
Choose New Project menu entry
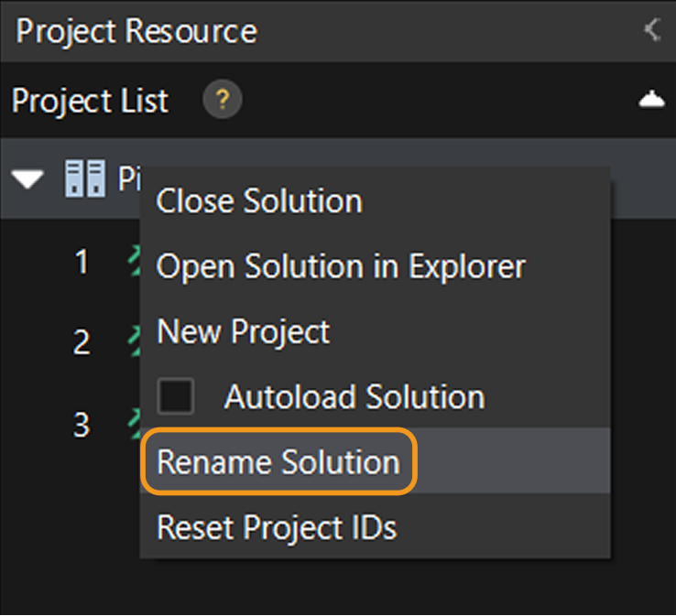pyautogui.click(x=244, y=331)
